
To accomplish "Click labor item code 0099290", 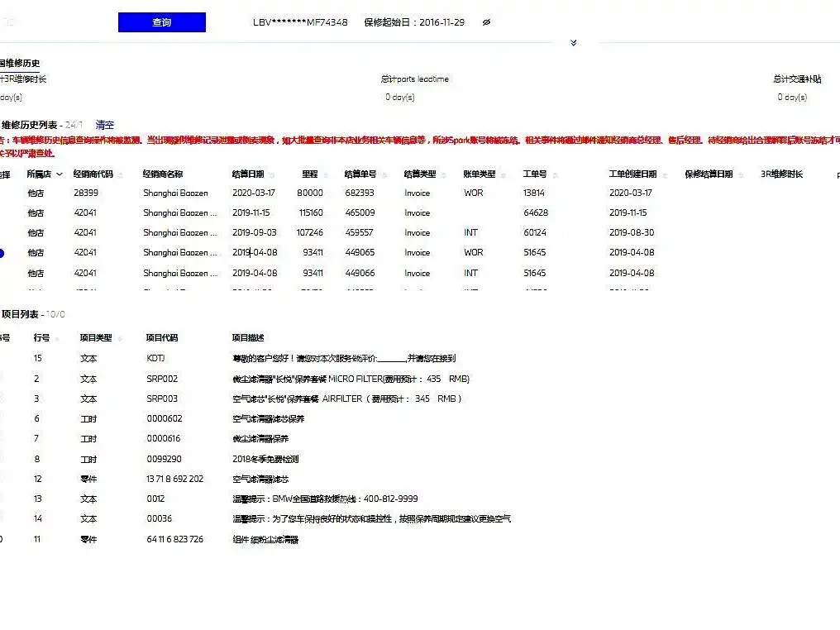I will coord(164,459).
